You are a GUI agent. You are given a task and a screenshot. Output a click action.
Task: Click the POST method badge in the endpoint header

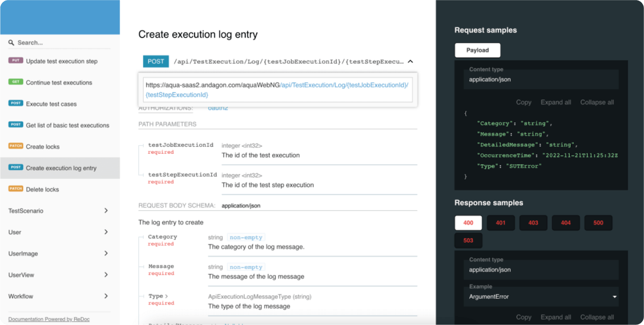pos(156,61)
